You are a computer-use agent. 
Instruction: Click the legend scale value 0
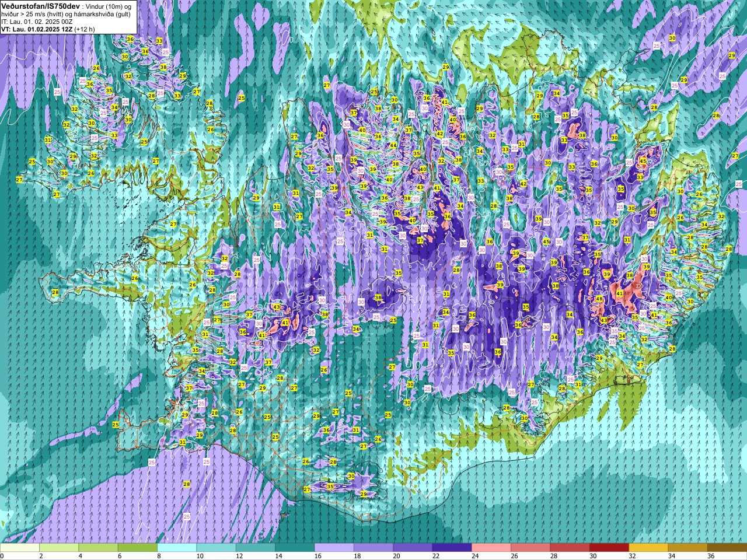pyautogui.click(x=2, y=556)
